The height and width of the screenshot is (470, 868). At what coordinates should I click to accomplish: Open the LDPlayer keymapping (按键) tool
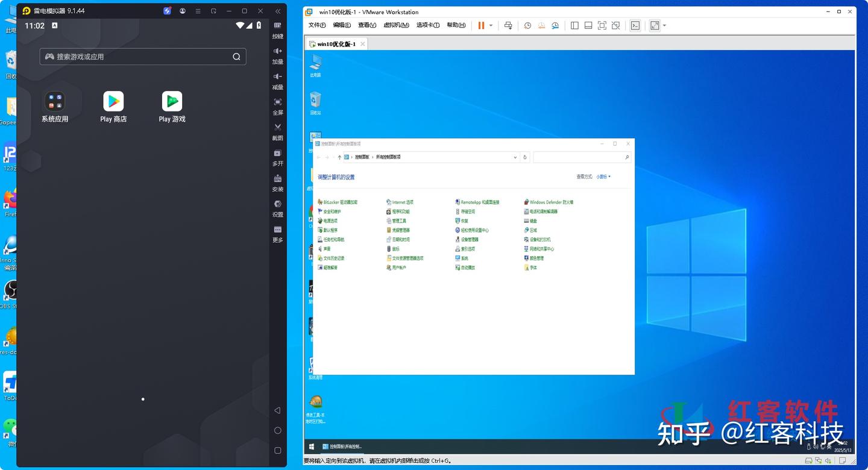[x=277, y=30]
